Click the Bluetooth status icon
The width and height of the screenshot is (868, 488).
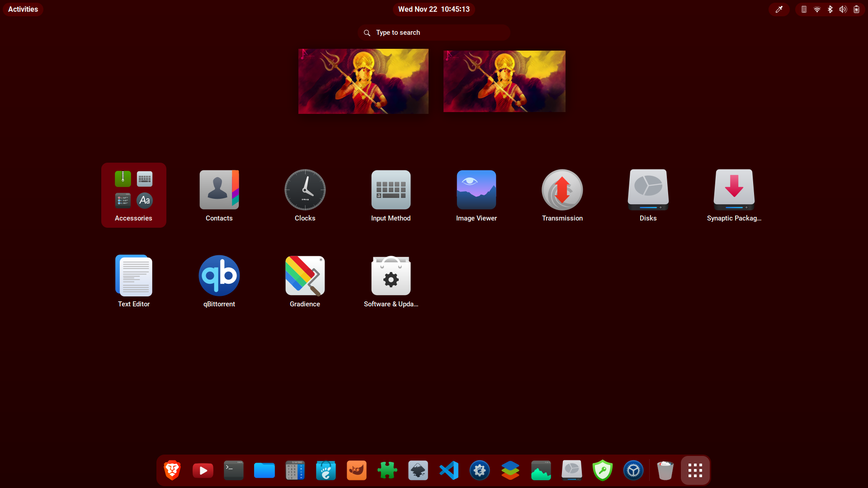(830, 9)
